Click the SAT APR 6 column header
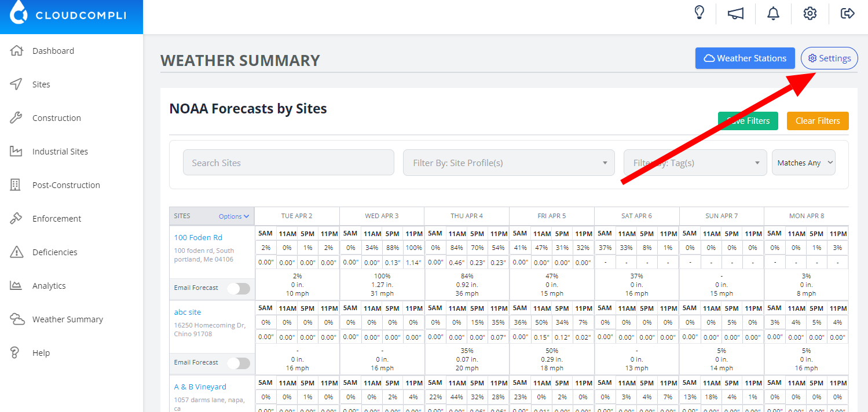 coord(637,216)
